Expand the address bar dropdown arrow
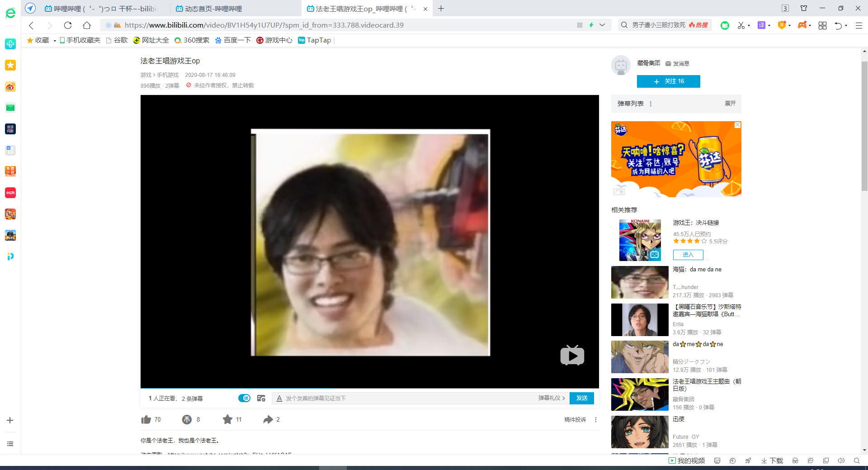This screenshot has height=470, width=868. tap(602, 25)
